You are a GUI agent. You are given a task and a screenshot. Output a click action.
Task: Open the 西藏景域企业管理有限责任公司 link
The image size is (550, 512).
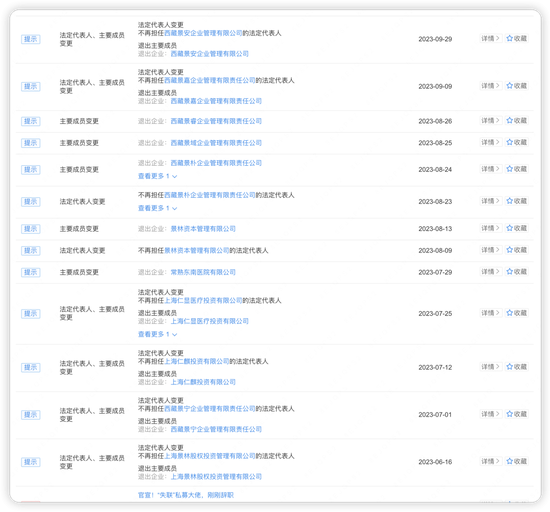216,143
